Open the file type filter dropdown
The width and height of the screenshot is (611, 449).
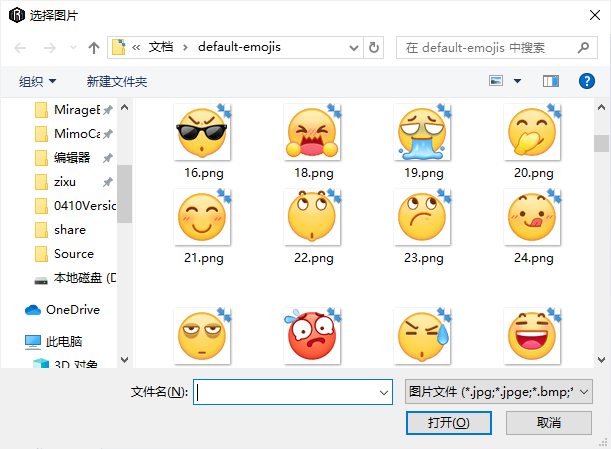(499, 392)
